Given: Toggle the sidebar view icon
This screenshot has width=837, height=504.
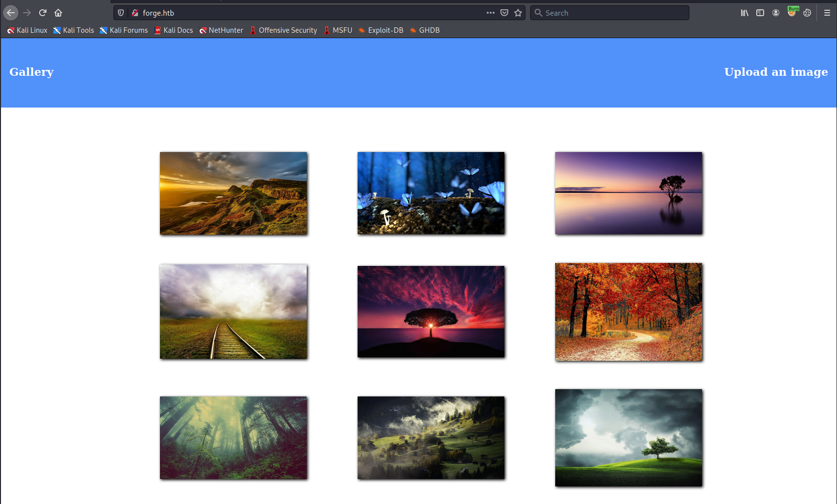Looking at the screenshot, I should coord(760,13).
